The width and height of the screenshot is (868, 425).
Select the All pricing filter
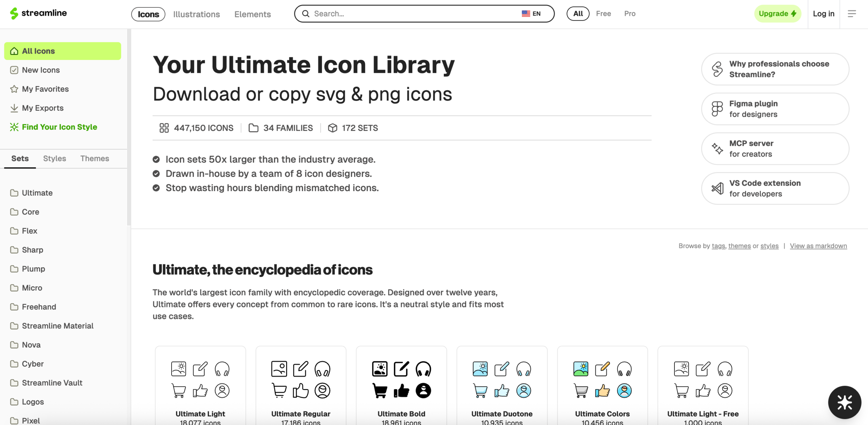(578, 14)
